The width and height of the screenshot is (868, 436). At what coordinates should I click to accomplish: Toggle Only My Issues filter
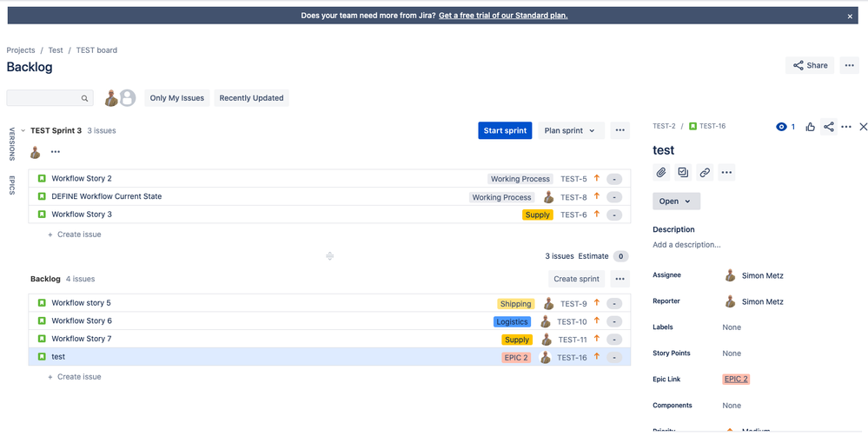point(177,98)
